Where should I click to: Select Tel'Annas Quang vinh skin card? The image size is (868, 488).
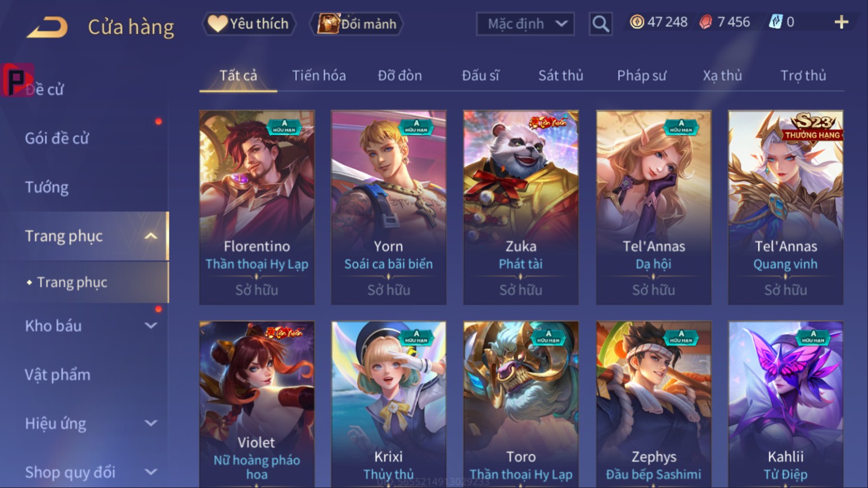pos(786,207)
